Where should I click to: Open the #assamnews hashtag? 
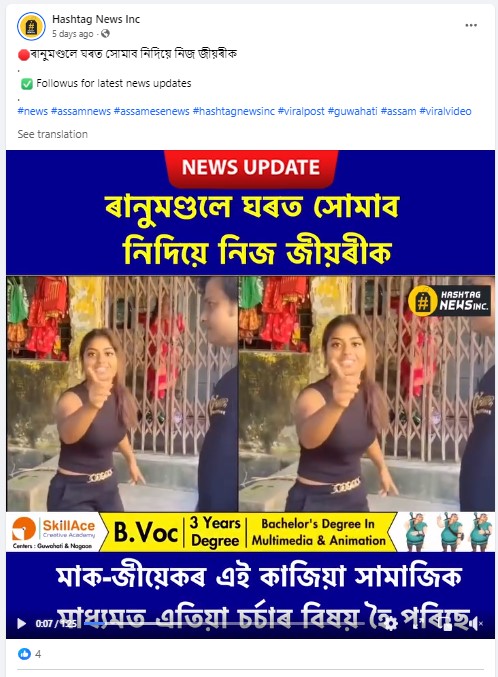click(x=81, y=111)
